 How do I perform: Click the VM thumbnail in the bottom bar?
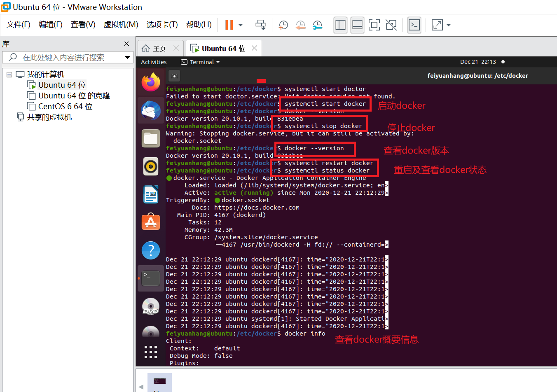159,382
